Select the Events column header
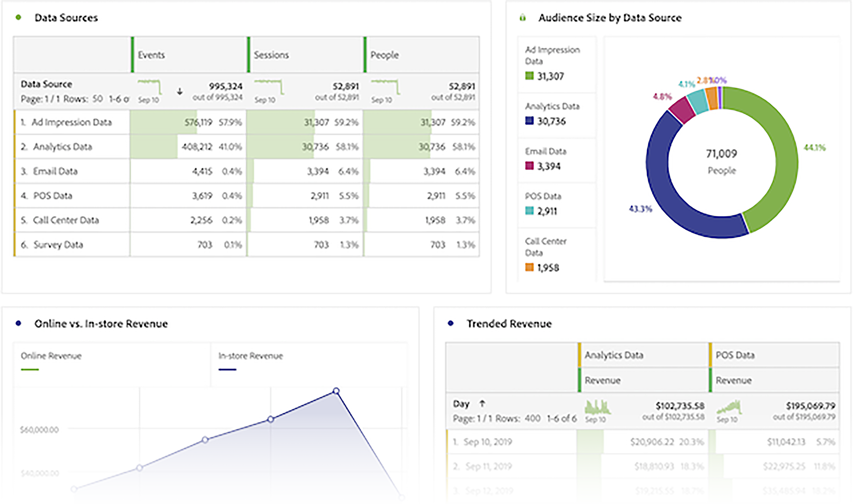 [x=152, y=55]
